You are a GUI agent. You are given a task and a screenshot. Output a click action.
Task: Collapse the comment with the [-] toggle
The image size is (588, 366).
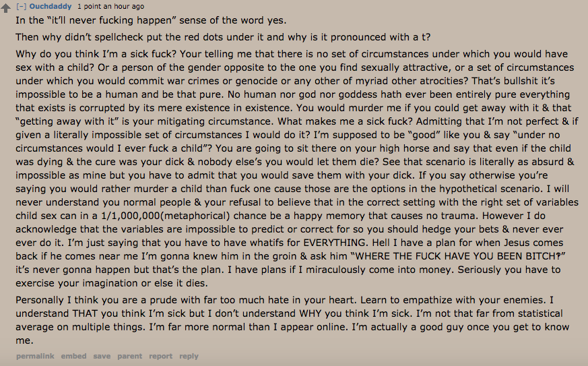[x=21, y=6]
